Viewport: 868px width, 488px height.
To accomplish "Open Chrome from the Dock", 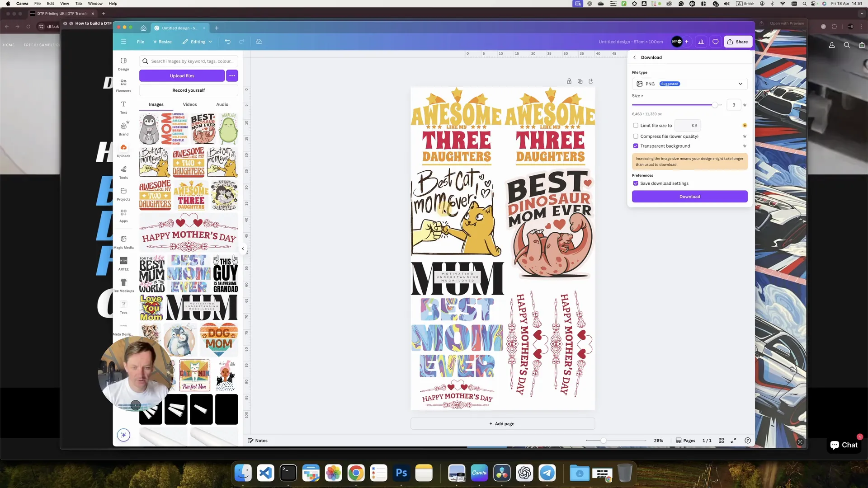I will pyautogui.click(x=356, y=473).
